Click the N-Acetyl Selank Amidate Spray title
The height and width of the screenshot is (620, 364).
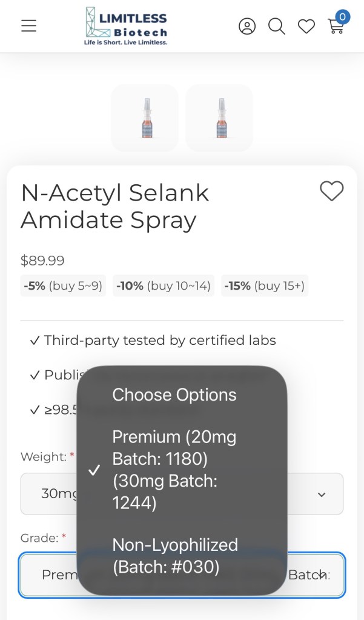click(115, 207)
